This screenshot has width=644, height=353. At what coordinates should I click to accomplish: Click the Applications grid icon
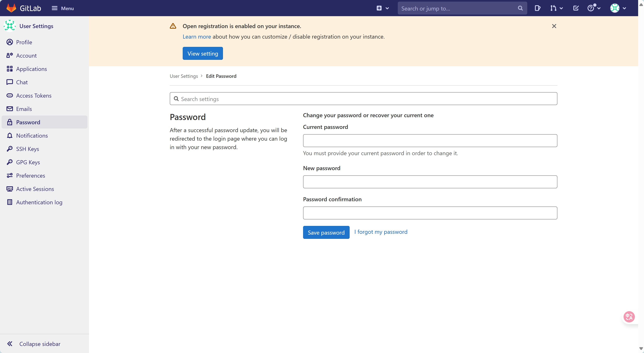click(10, 69)
